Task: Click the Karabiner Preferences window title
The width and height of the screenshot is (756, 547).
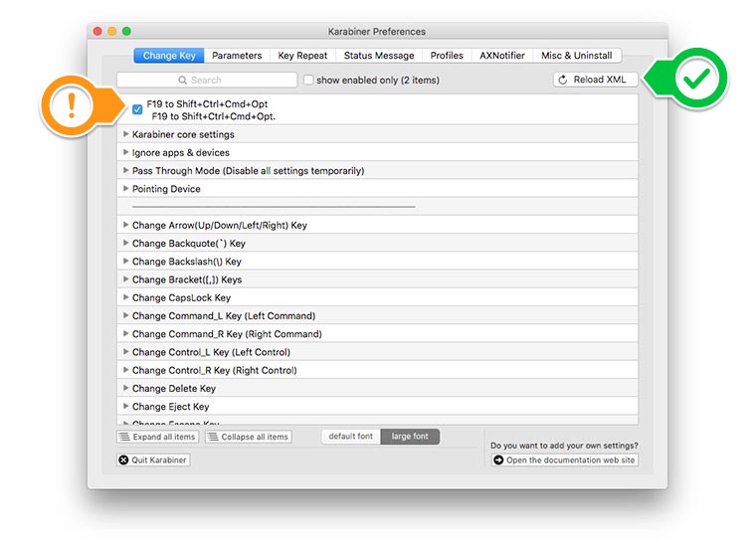Action: click(377, 31)
